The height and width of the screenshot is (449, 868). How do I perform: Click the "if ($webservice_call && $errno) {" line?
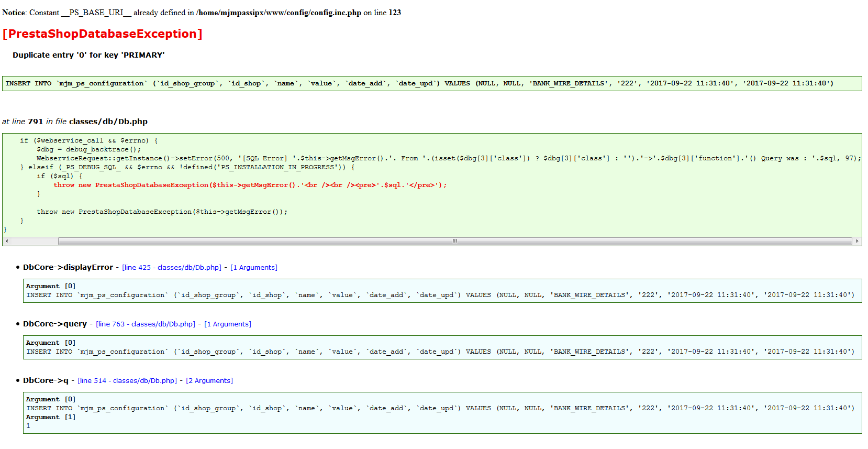click(x=89, y=140)
